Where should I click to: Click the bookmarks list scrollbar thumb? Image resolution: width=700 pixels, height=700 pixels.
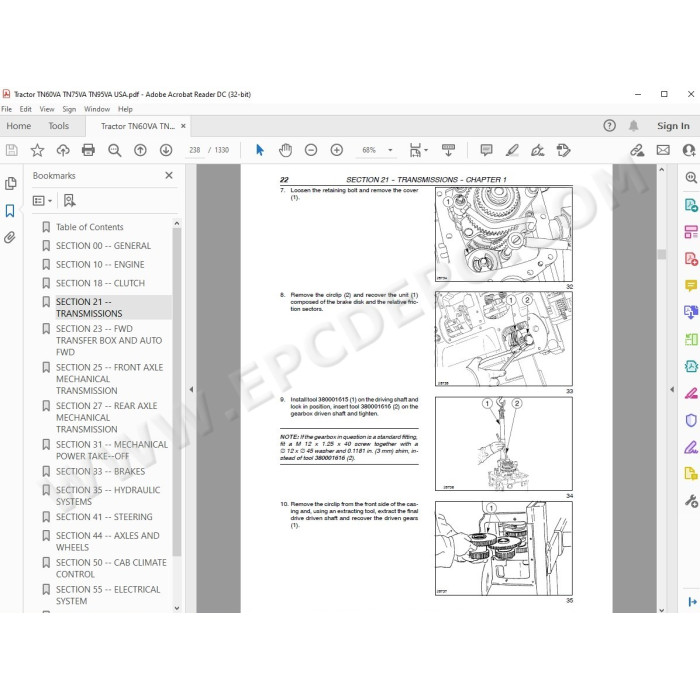click(x=177, y=392)
